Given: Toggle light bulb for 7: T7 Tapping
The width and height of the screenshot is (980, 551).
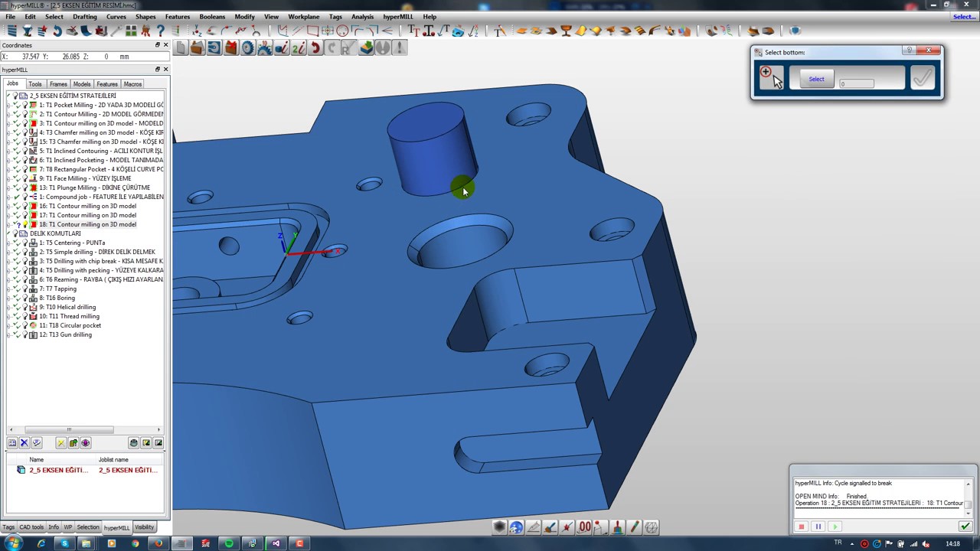Looking at the screenshot, I should (24, 289).
